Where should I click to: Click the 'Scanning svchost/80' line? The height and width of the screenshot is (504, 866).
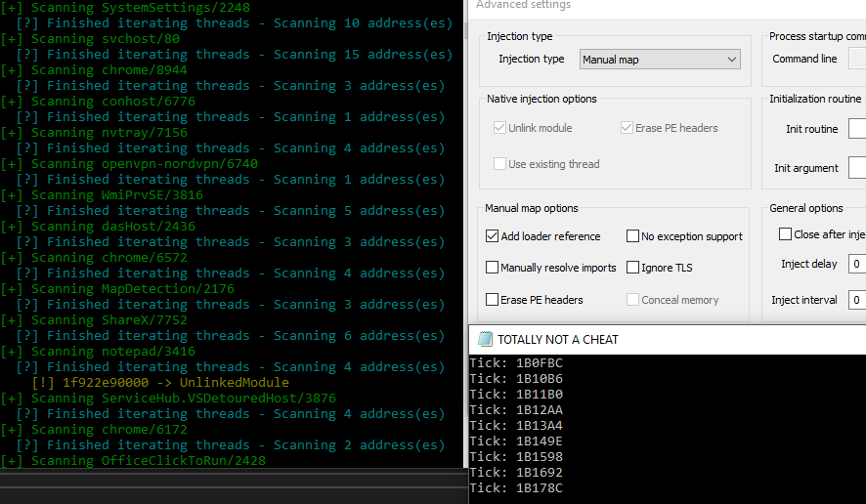tap(90, 39)
